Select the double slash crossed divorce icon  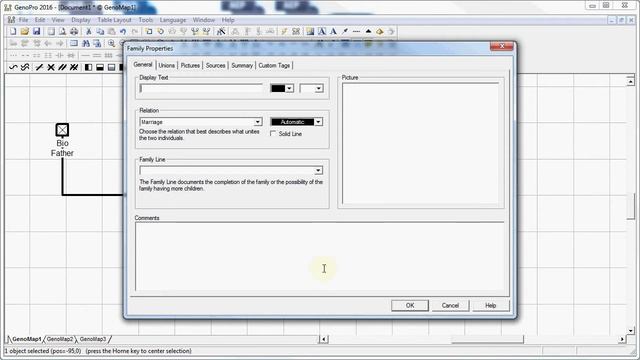74,67
